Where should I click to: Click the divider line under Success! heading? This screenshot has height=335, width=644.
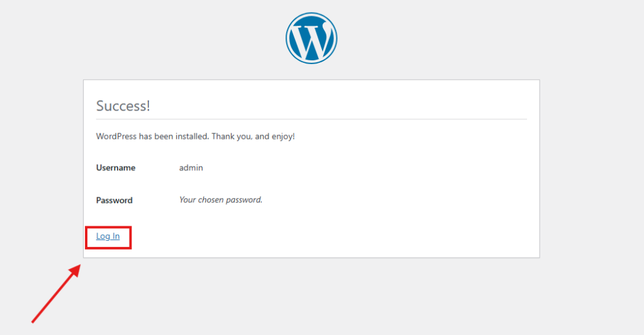tap(311, 119)
